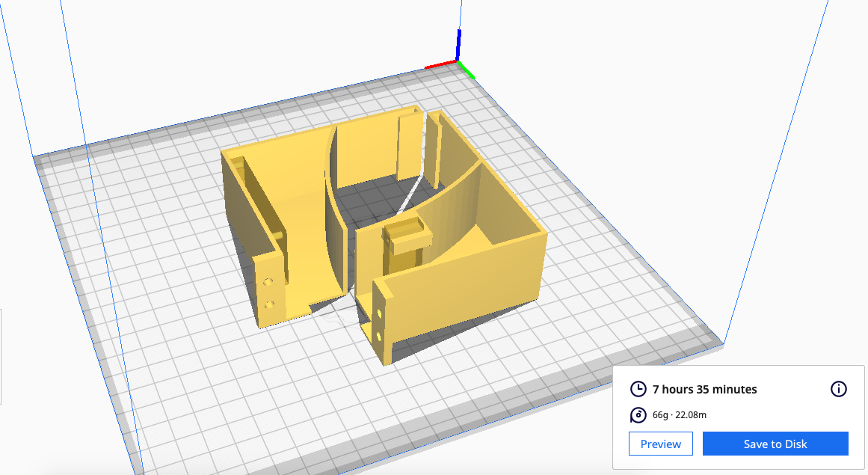Select the "7 hours 35 minutes" estimate text

pyautogui.click(x=704, y=389)
